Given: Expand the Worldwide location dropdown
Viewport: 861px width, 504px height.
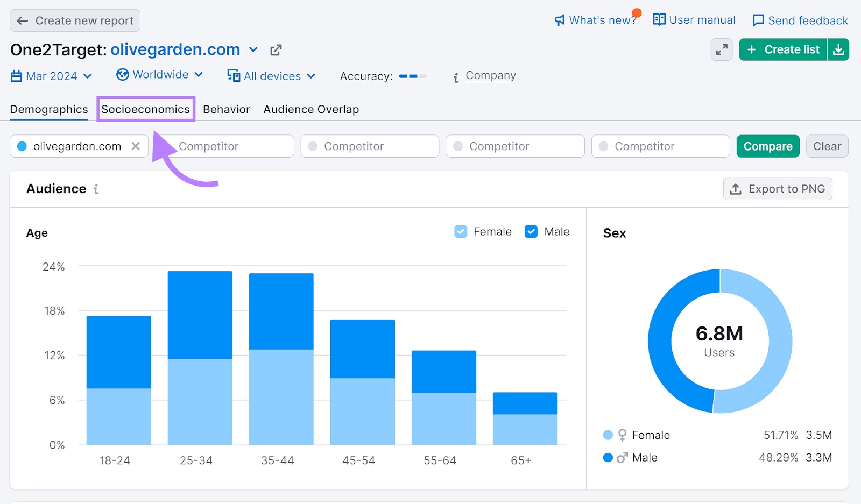Looking at the screenshot, I should 160,75.
